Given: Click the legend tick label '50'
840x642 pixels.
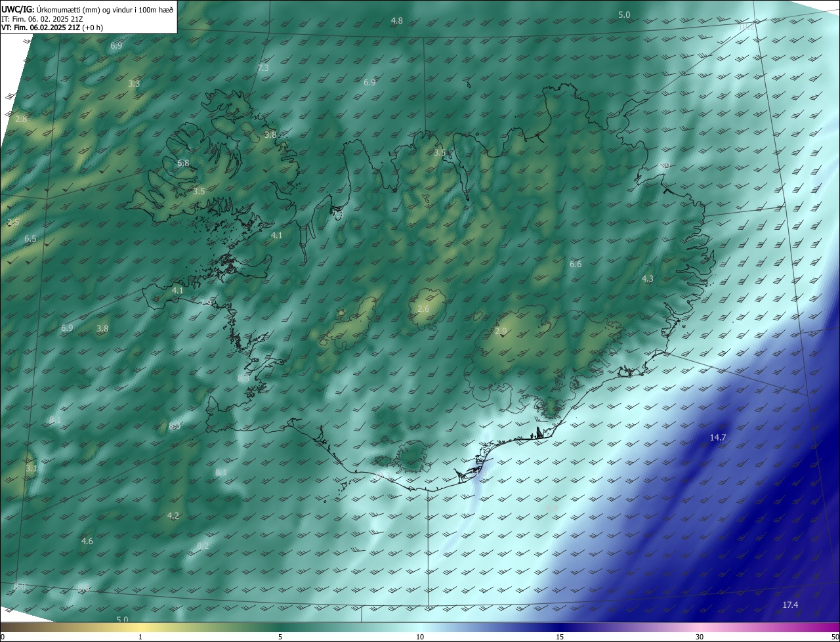Looking at the screenshot, I should point(835,637).
